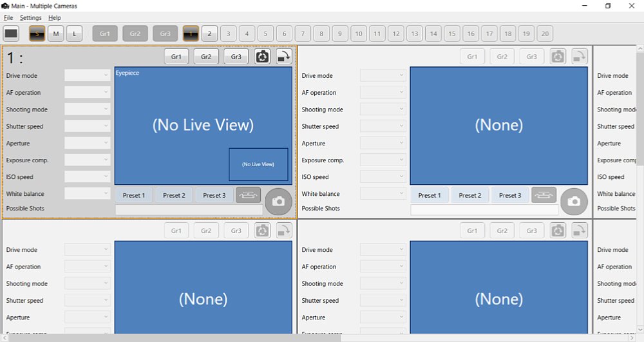Click the Possible Shots field in camera 1 panel

click(x=189, y=210)
